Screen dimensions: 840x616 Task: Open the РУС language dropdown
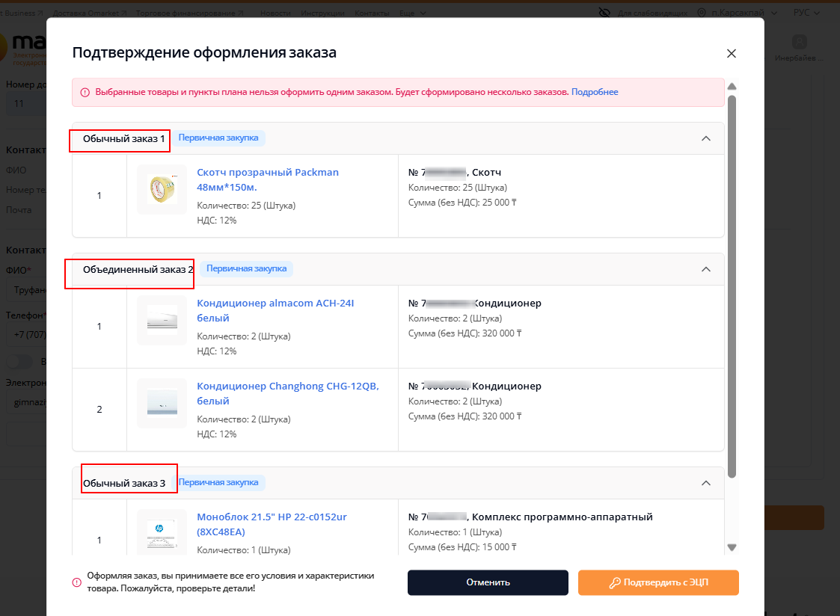click(806, 12)
